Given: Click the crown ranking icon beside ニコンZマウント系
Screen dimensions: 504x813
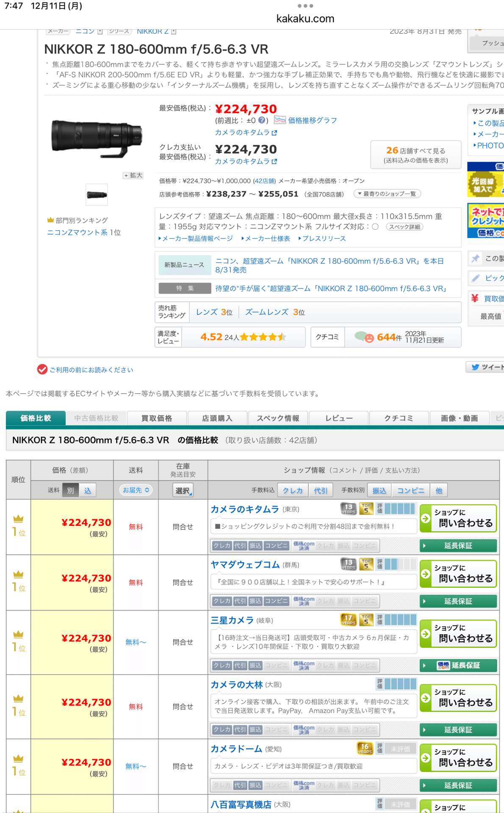Looking at the screenshot, I should tap(50, 220).
